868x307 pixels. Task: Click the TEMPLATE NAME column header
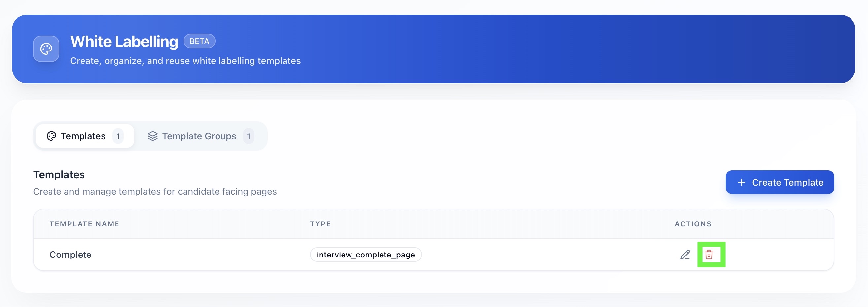(84, 224)
